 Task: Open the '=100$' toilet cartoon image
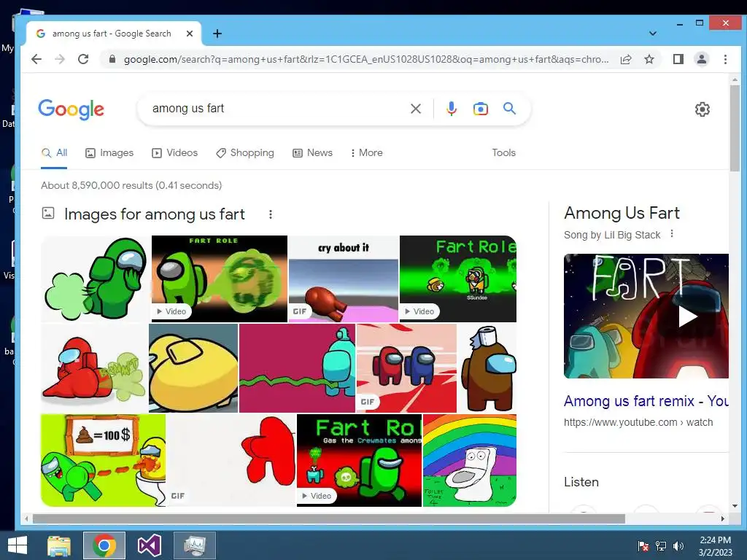pyautogui.click(x=104, y=460)
